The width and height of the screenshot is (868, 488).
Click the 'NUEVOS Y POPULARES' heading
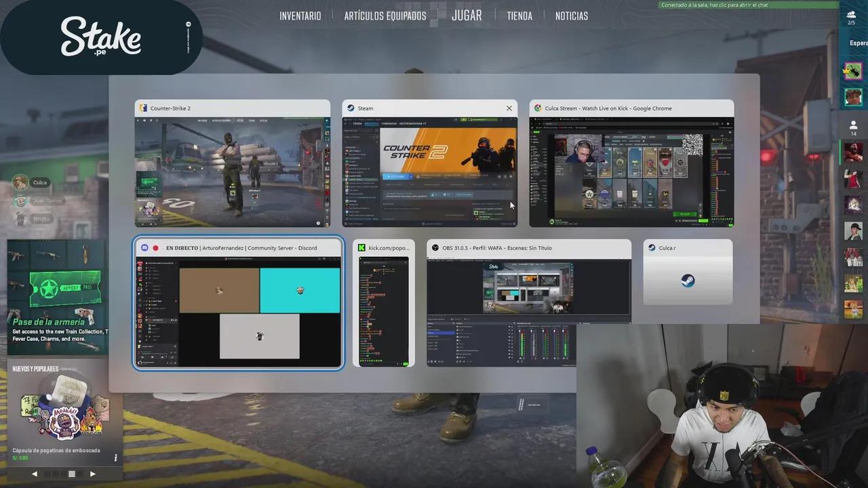pos(35,369)
